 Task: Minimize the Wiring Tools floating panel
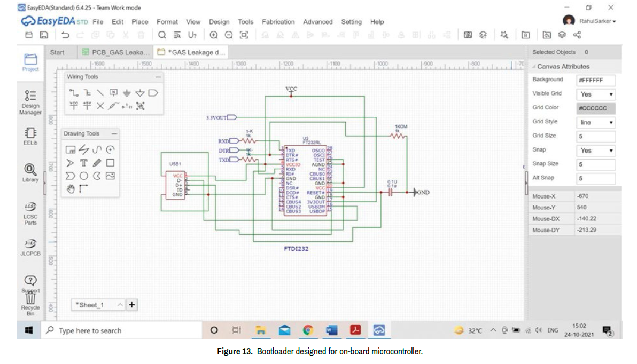point(158,77)
